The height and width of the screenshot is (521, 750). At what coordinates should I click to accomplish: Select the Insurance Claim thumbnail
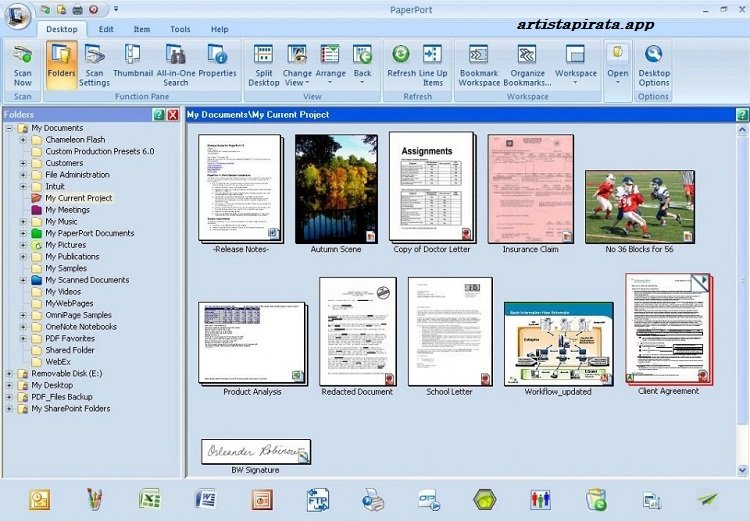click(x=530, y=188)
